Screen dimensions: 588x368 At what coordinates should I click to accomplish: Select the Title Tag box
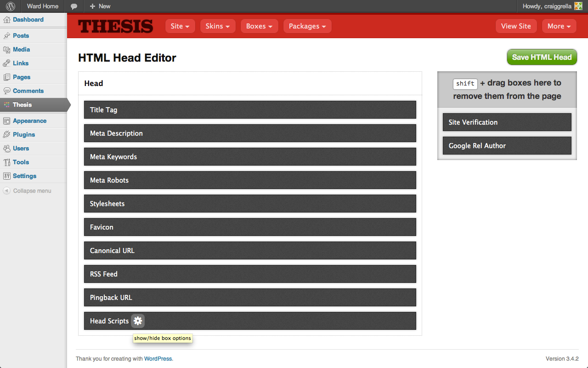(250, 110)
